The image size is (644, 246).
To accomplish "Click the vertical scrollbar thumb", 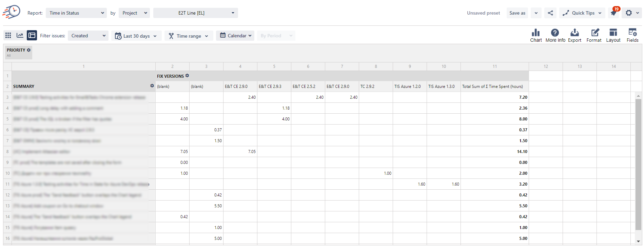I will coord(638,165).
